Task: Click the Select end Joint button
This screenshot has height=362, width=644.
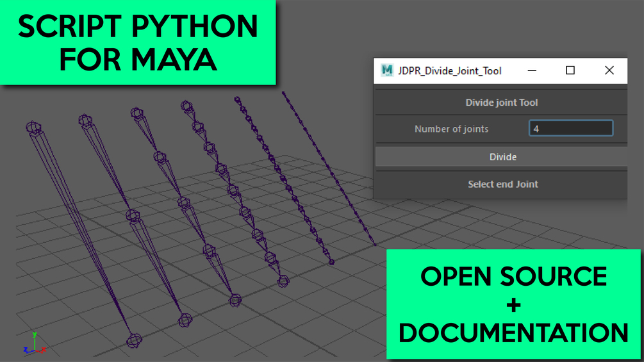Action: [x=502, y=185]
